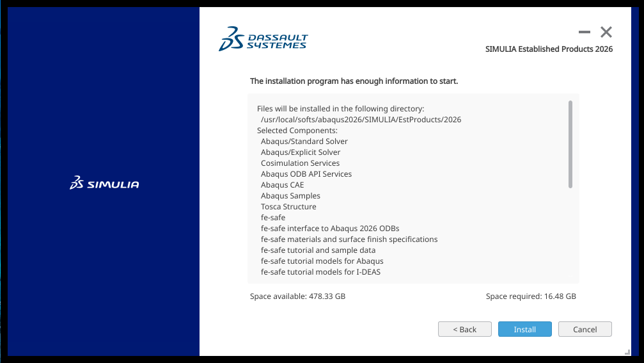Click 'Files will be installed in the following directory' line
Image resolution: width=644 pixels, height=363 pixels.
coord(340,109)
